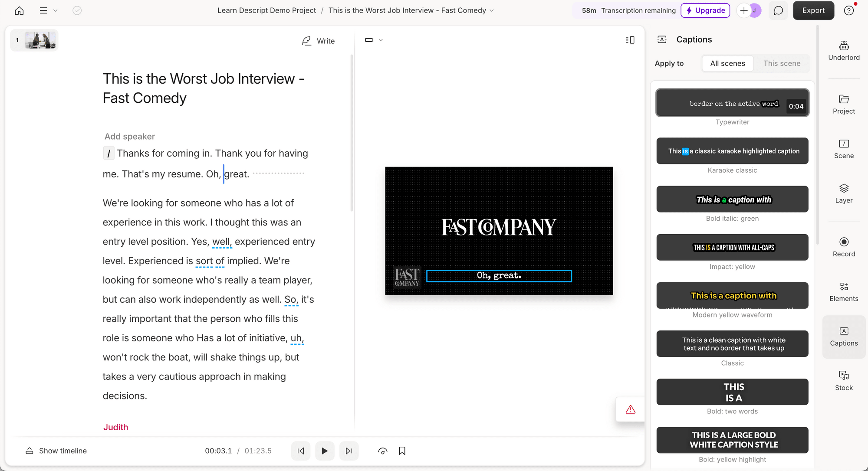Click underlined 'sort of' in script

[x=210, y=261]
